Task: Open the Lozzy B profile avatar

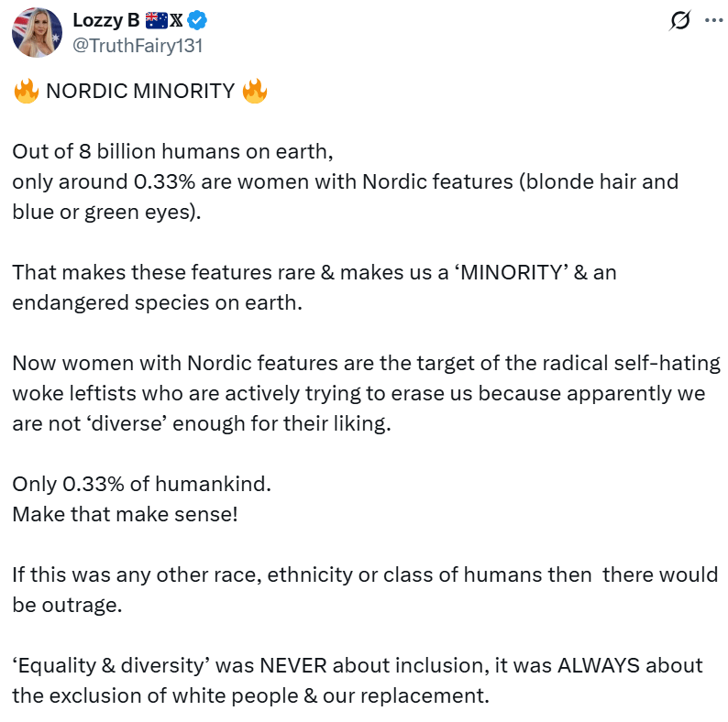Action: (x=38, y=30)
